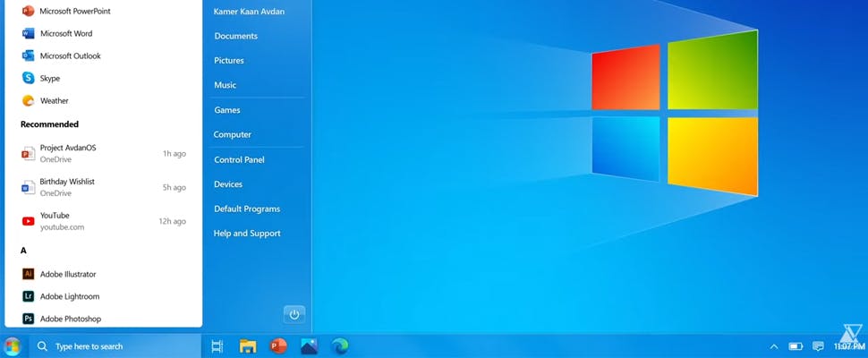The image size is (868, 358).
Task: Open the notification center icon
Action: (x=818, y=347)
